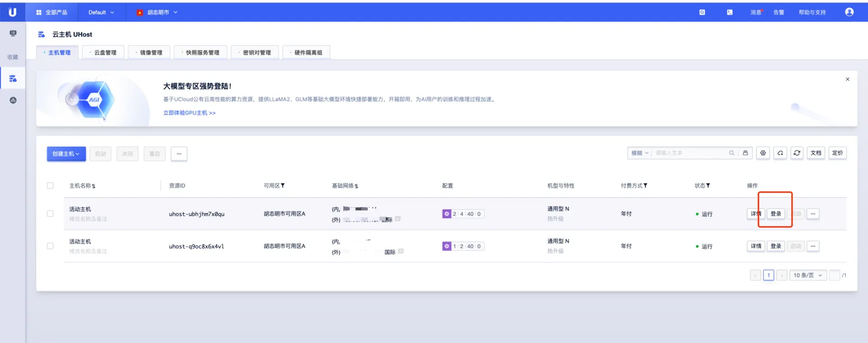Click the 关闭 button in the toolbar

(x=127, y=154)
